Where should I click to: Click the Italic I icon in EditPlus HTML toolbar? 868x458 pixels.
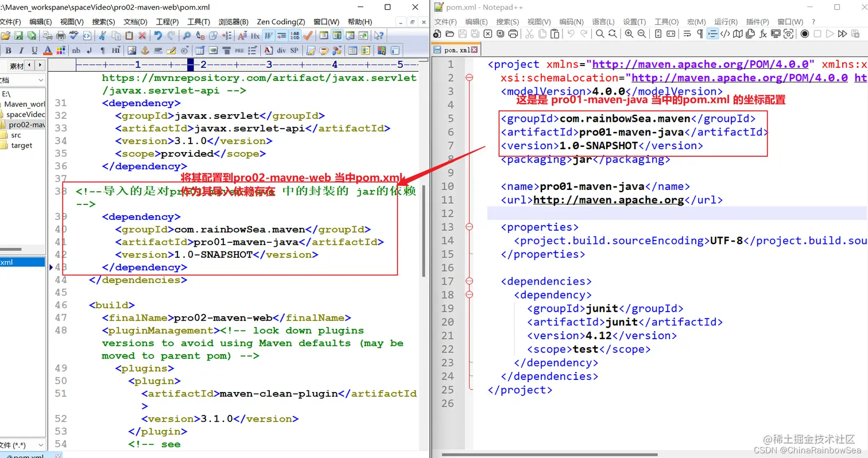(21, 51)
